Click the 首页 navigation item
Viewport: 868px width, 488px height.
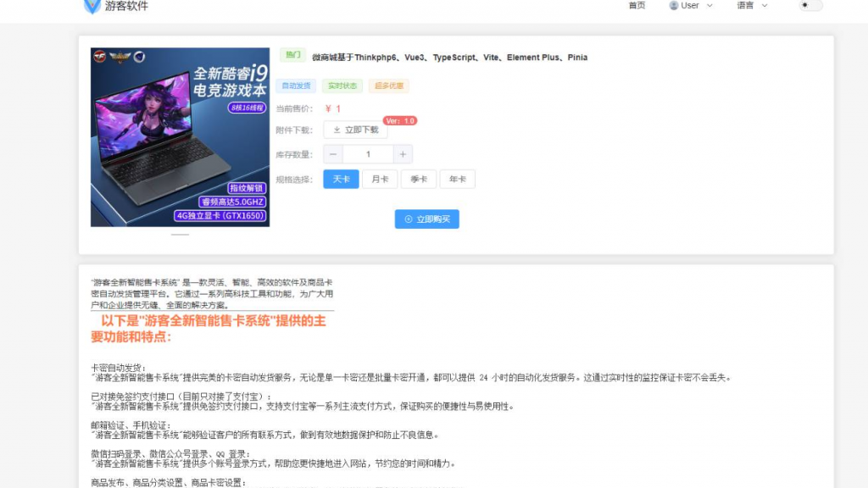(x=637, y=5)
